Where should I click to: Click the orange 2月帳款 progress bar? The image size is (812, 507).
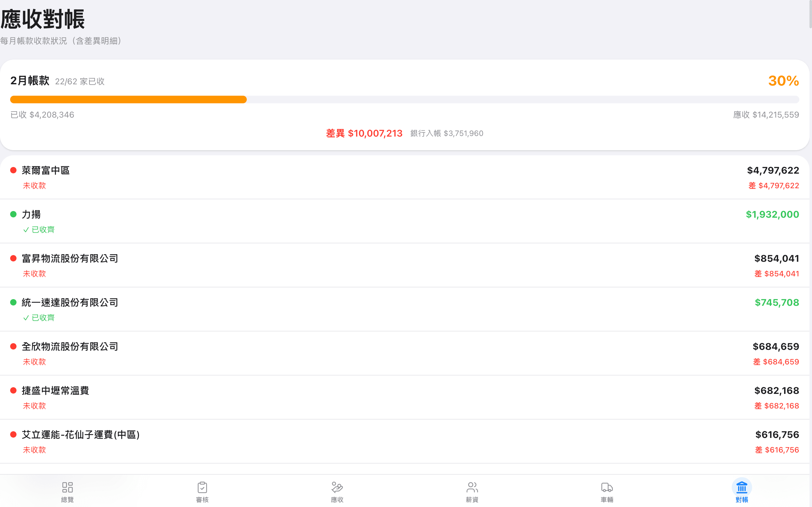[128, 99]
